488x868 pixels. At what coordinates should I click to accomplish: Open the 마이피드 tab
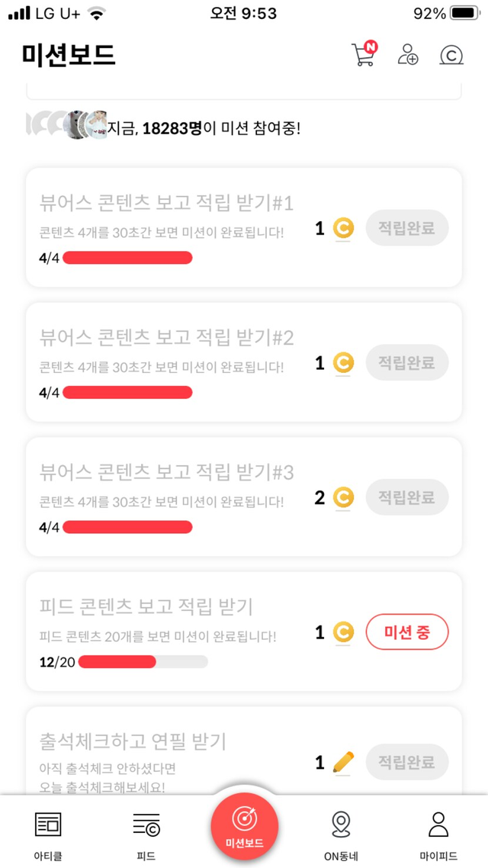pos(438,832)
